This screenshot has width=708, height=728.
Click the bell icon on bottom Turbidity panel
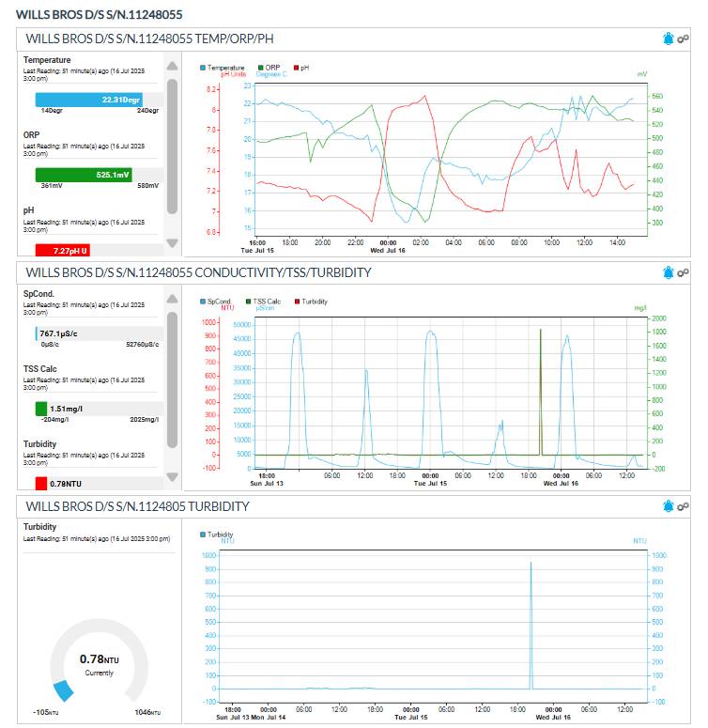pyautogui.click(x=669, y=506)
